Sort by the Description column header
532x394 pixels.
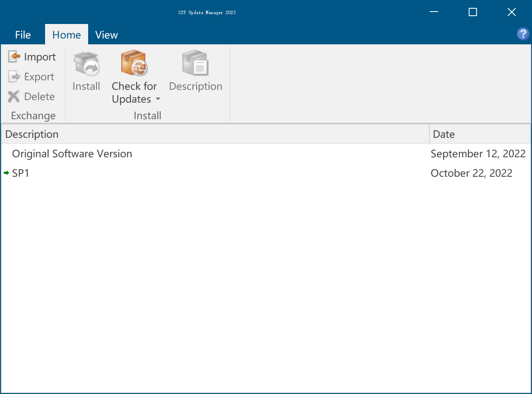(215, 134)
